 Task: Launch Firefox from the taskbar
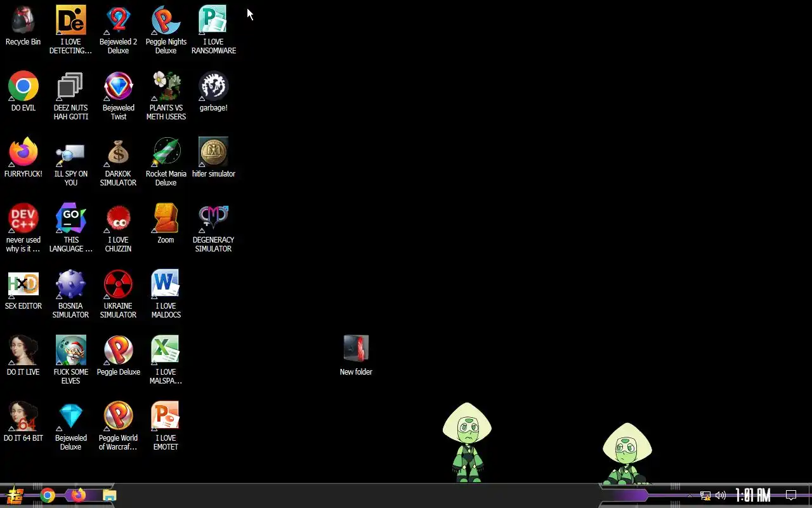click(x=78, y=495)
